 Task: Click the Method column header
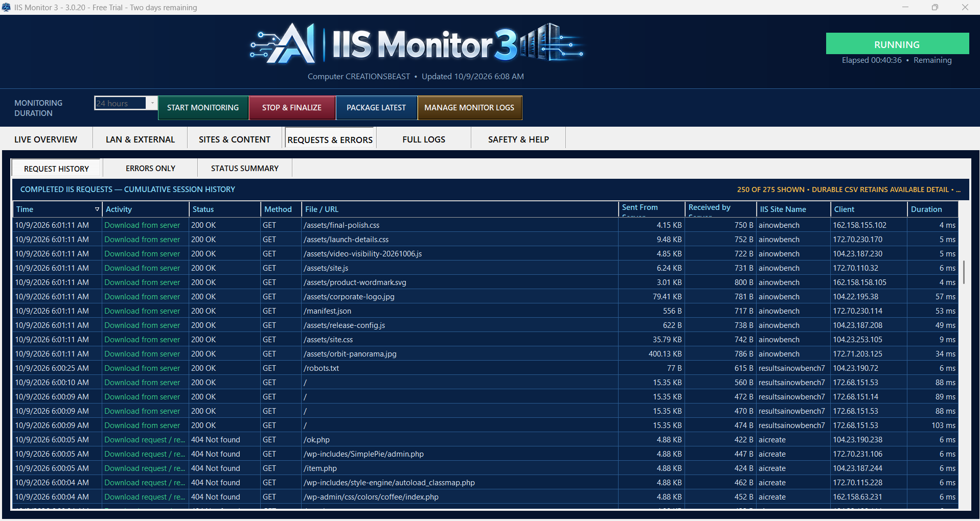pos(281,209)
